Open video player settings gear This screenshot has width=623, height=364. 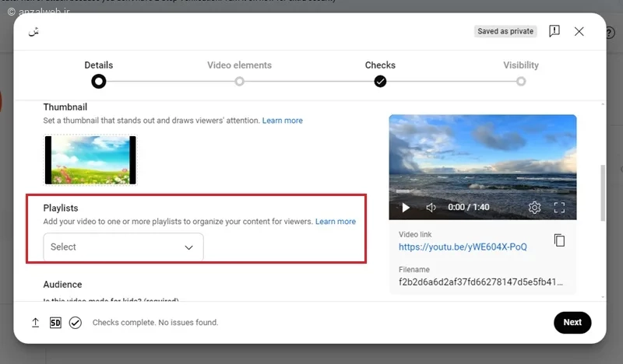(534, 207)
